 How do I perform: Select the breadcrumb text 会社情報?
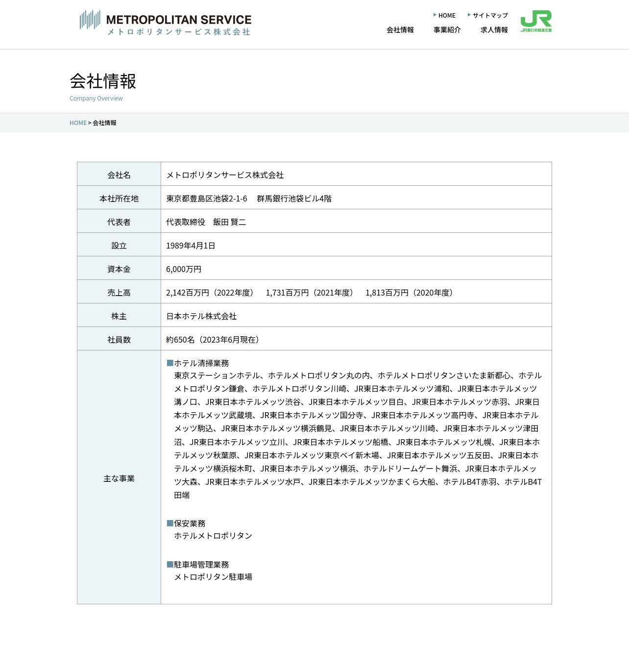pyautogui.click(x=104, y=123)
